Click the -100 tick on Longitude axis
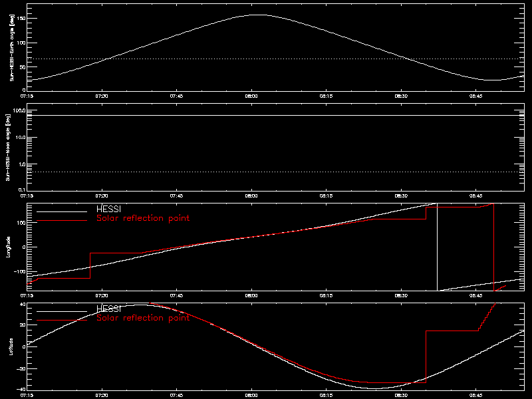Viewport: 532px width, 399px height. (20, 272)
